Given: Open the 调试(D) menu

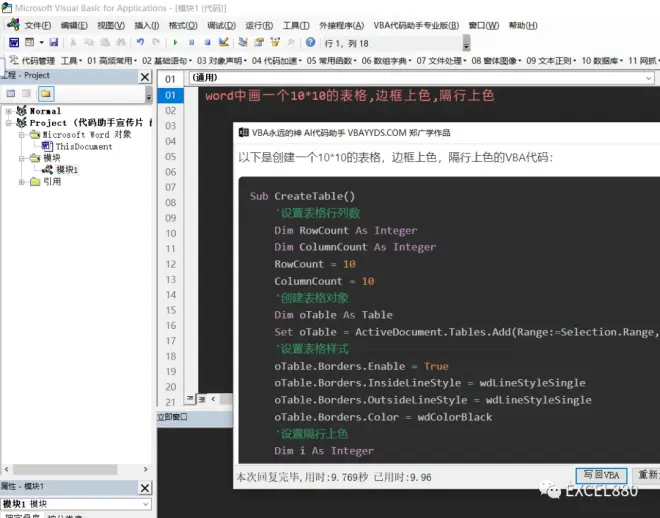Looking at the screenshot, I should [221, 26].
